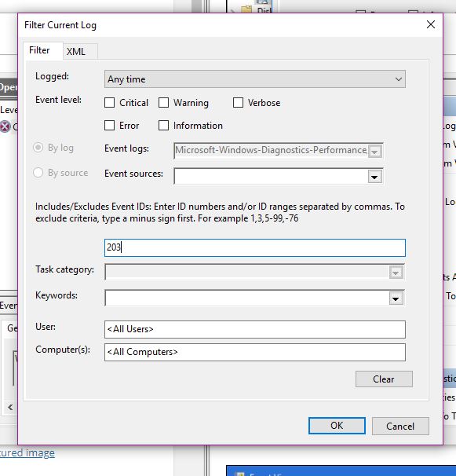Click the Computer(s) field showing All Computers
The height and width of the screenshot is (476, 456).
(x=255, y=352)
